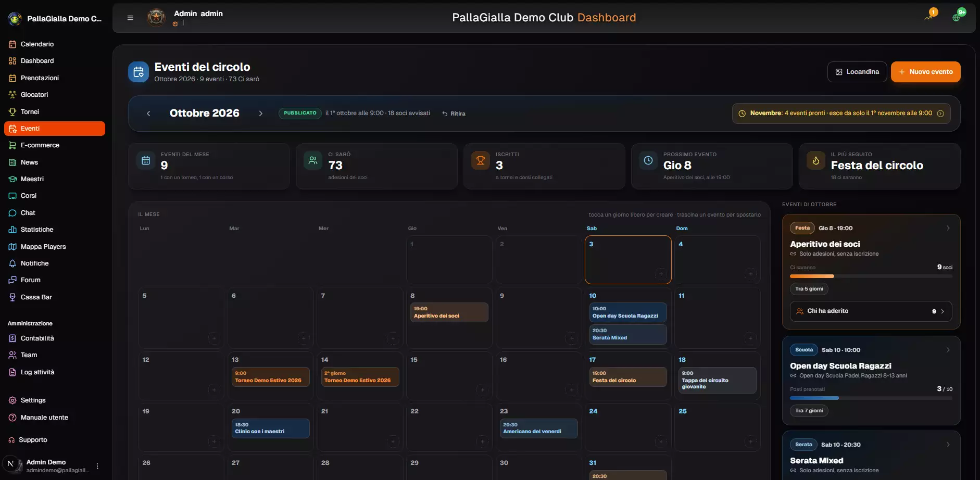Add event with plus on day 5
This screenshot has height=480, width=980.
click(213, 338)
